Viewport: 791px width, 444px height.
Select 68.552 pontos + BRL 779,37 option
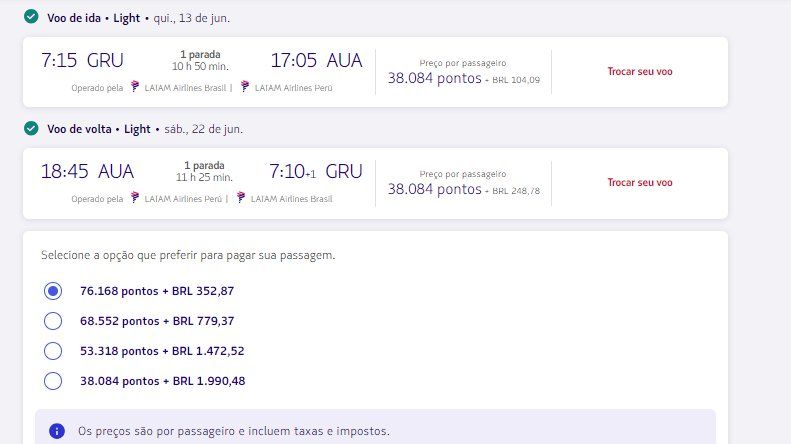pyautogui.click(x=54, y=321)
